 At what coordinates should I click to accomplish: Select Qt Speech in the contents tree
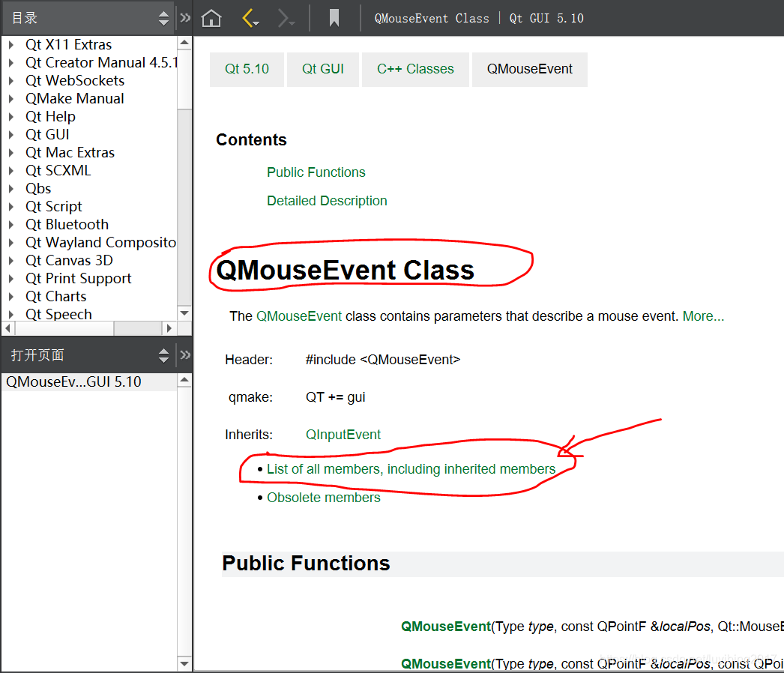pyautogui.click(x=59, y=315)
